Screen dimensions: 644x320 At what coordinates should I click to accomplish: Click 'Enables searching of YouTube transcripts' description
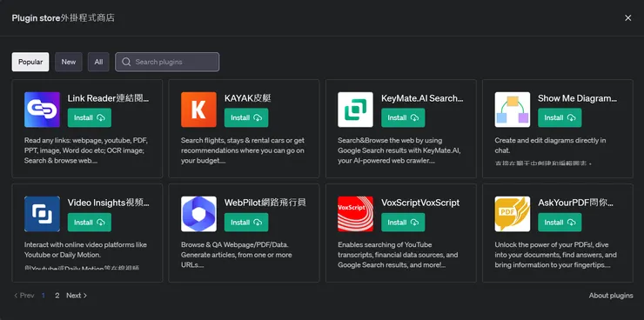pyautogui.click(x=398, y=255)
